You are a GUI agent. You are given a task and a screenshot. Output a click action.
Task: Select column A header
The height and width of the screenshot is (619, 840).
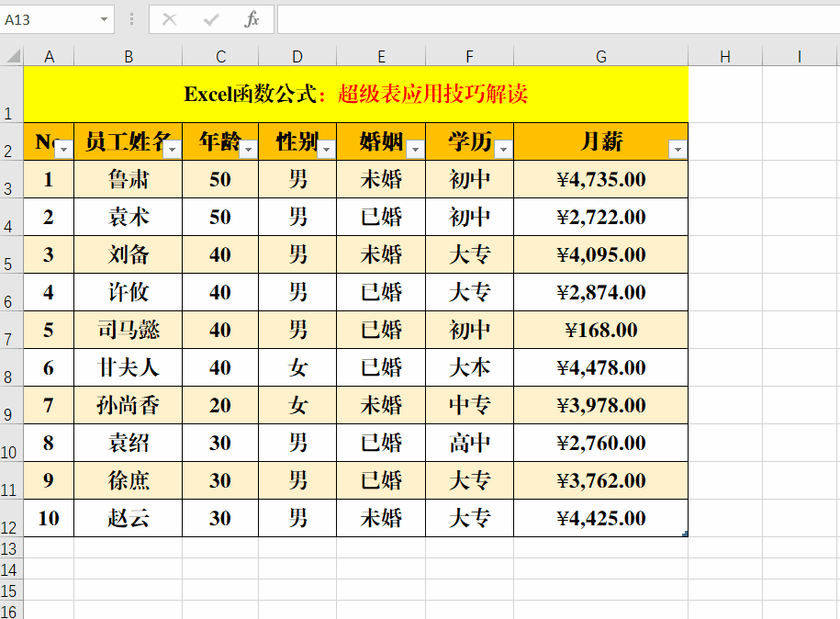49,56
